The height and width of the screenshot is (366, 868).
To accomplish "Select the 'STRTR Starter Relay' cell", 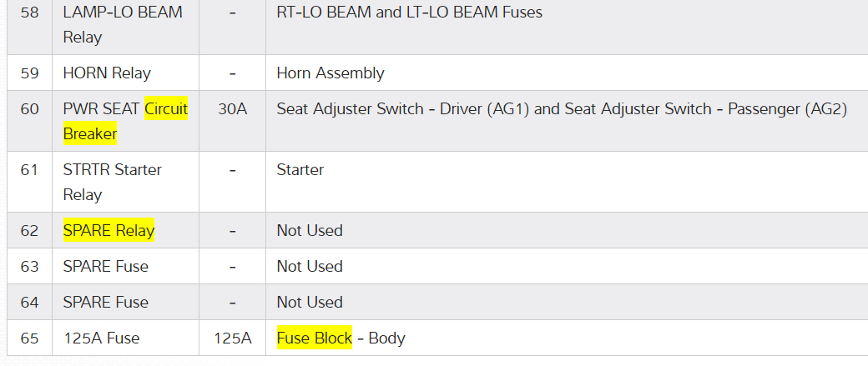I will click(113, 182).
